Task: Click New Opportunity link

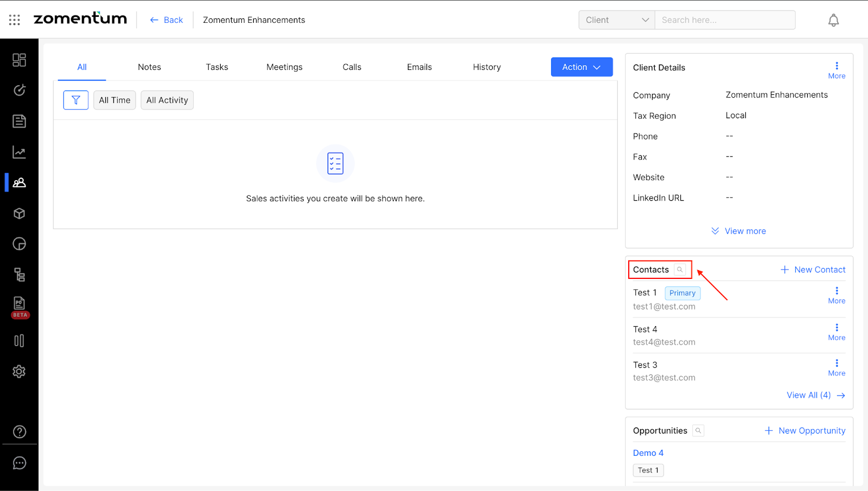Action: pos(805,431)
